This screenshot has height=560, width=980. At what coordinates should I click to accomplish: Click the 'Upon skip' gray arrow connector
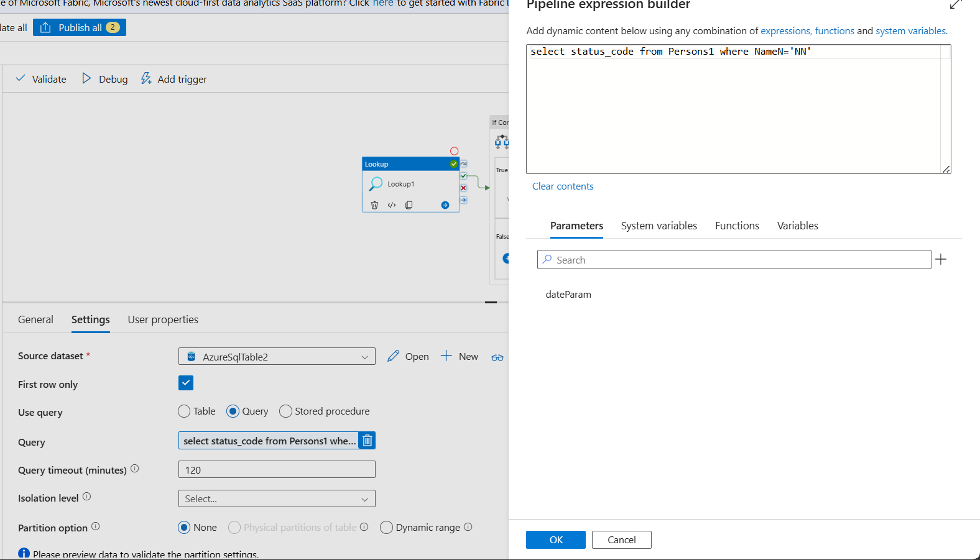pos(464,164)
